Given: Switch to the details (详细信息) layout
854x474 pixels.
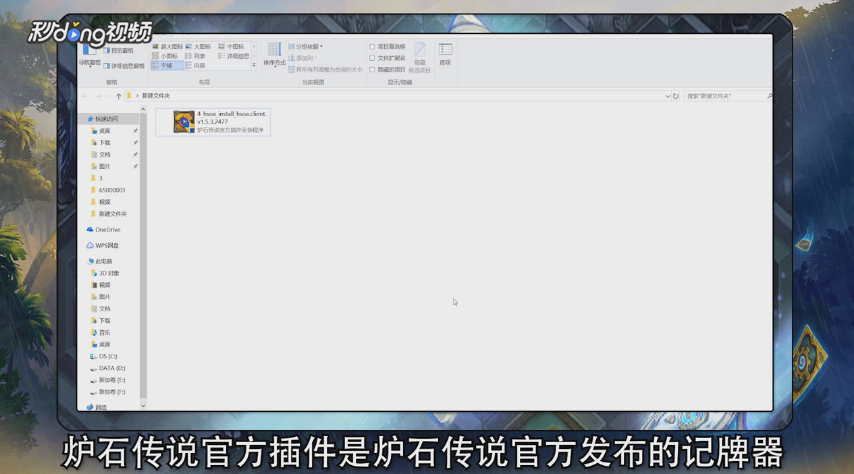Looking at the screenshot, I should 234,56.
